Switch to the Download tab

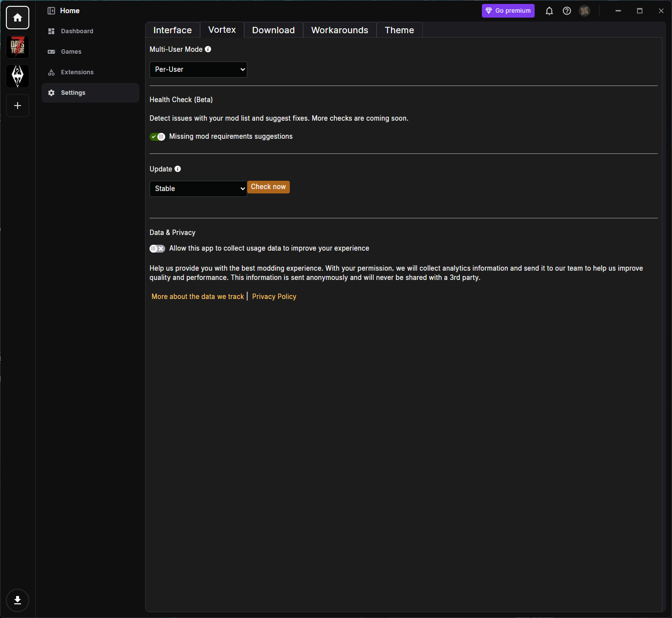click(273, 30)
